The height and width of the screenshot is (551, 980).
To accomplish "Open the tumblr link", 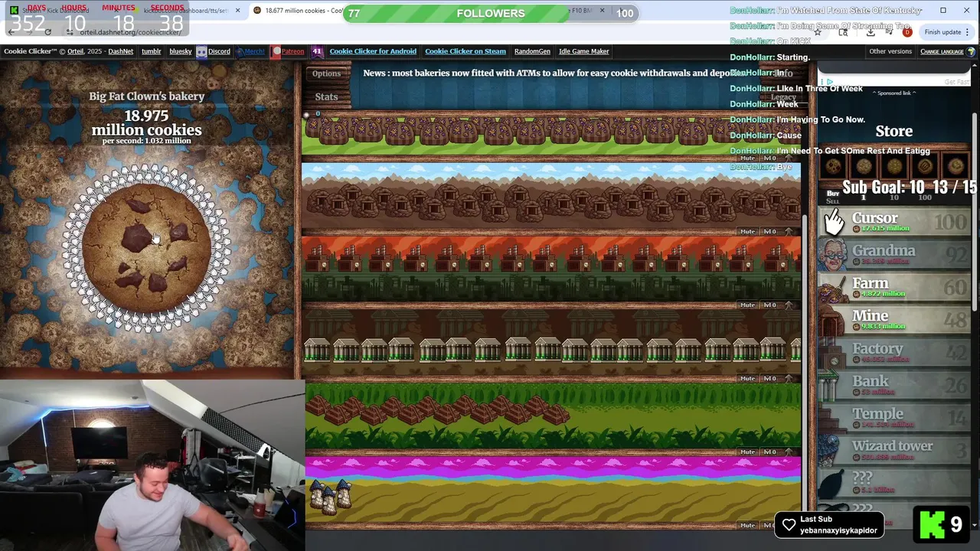I will [x=151, y=51].
